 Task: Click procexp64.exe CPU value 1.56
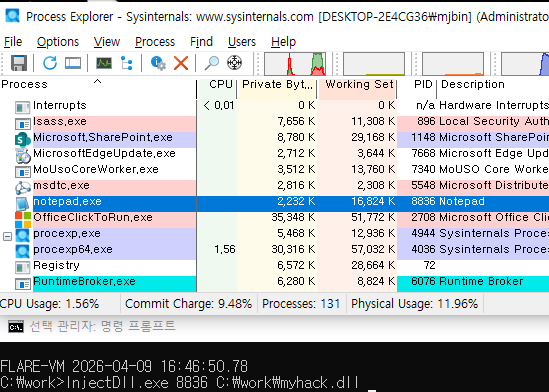(x=224, y=249)
